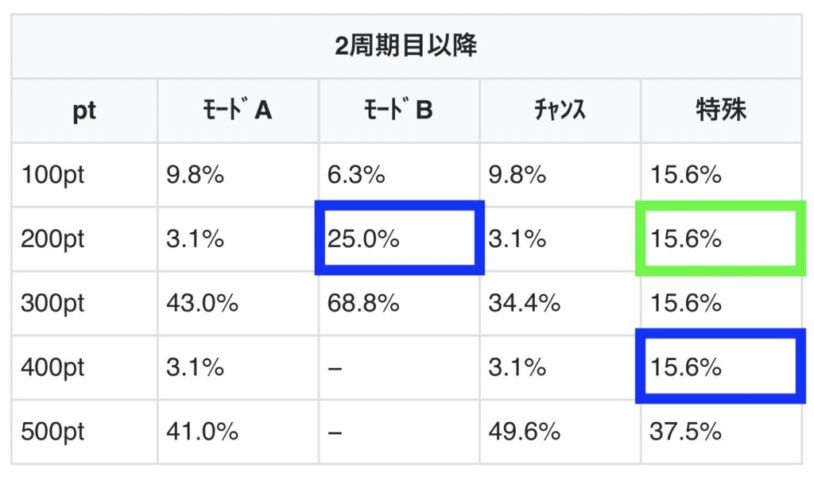Select the 49.6% cell
814x504 pixels.
[524, 432]
